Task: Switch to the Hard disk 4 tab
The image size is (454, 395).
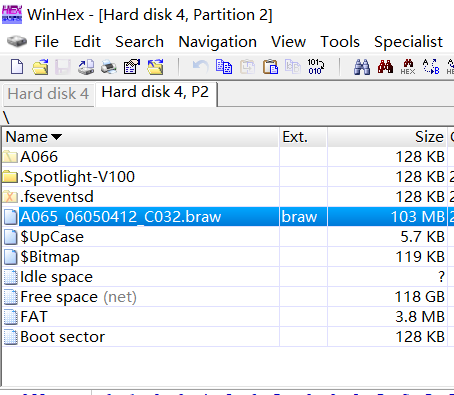Action: click(x=48, y=94)
